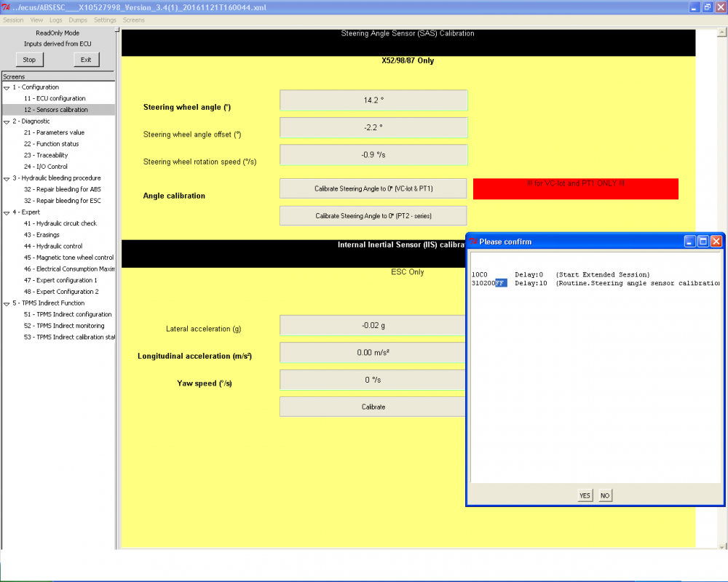Open 52 - TPMS Indirect monitoring
Viewport: 728px width, 582px height.
tap(64, 326)
